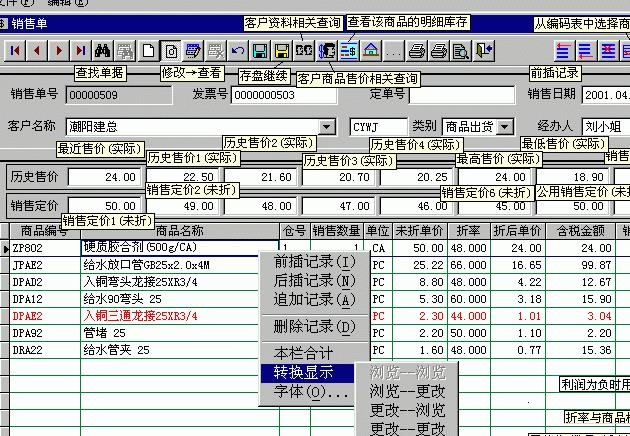
Task: Open 类别 商品出货 dropdown
Action: (505, 127)
